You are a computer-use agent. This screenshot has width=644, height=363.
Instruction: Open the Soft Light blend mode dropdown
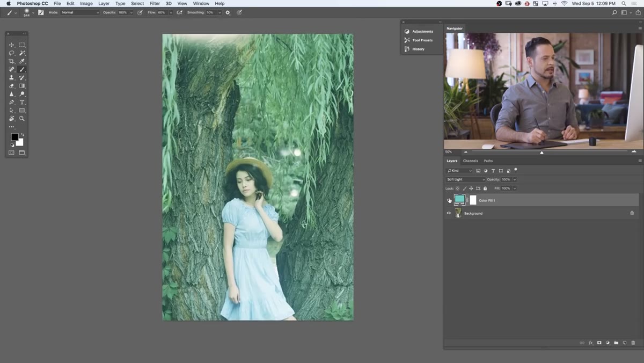point(465,179)
